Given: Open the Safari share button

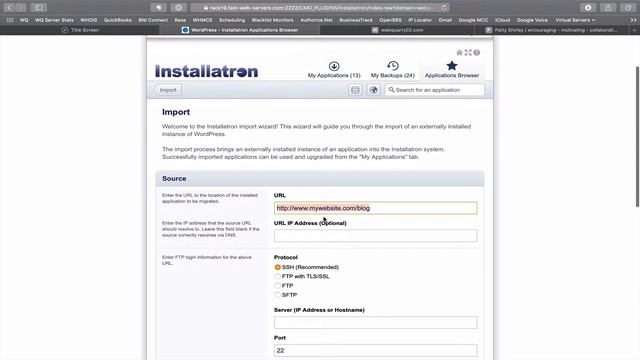Looking at the screenshot, I should tap(608, 7).
